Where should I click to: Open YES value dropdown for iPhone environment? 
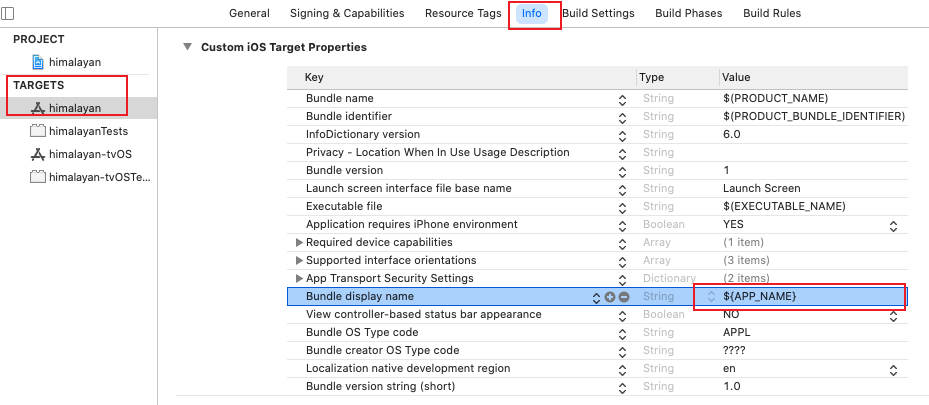(x=893, y=226)
